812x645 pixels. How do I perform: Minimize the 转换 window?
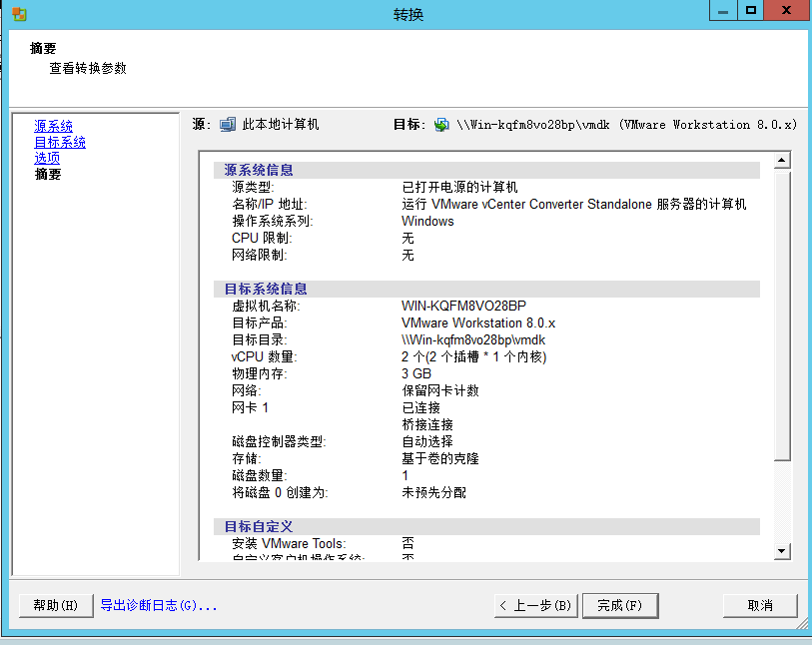[x=723, y=10]
